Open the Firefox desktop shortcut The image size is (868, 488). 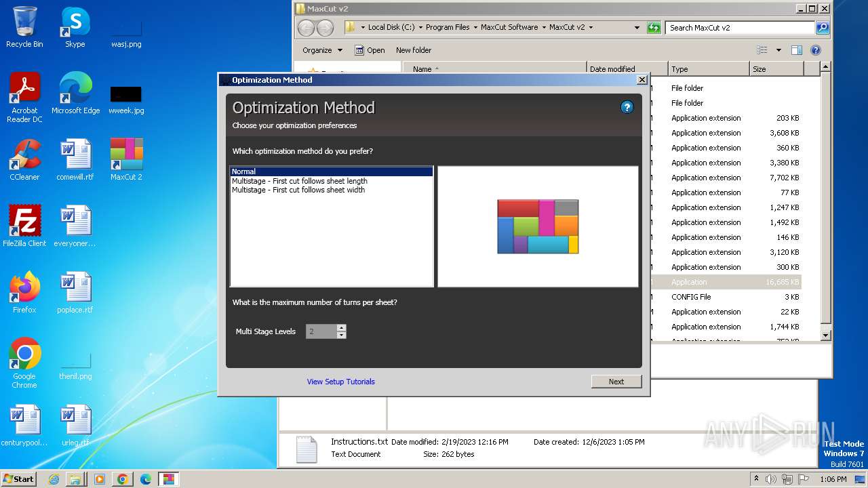click(x=24, y=293)
